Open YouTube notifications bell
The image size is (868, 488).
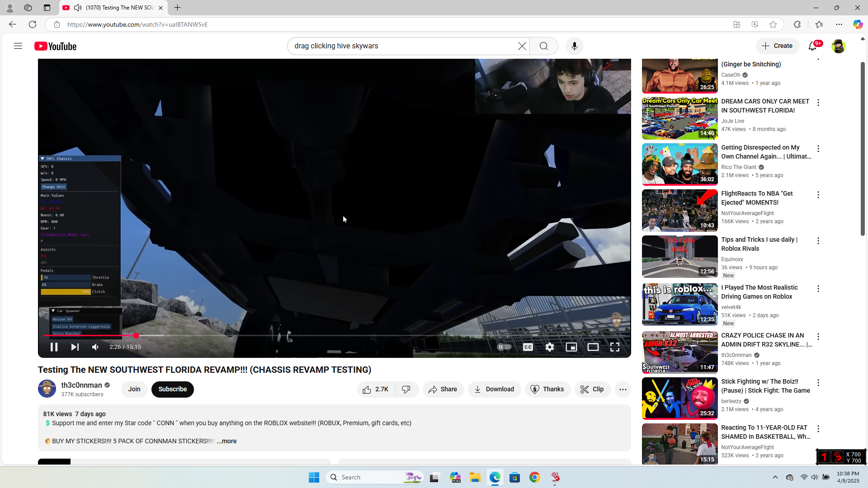(x=813, y=46)
